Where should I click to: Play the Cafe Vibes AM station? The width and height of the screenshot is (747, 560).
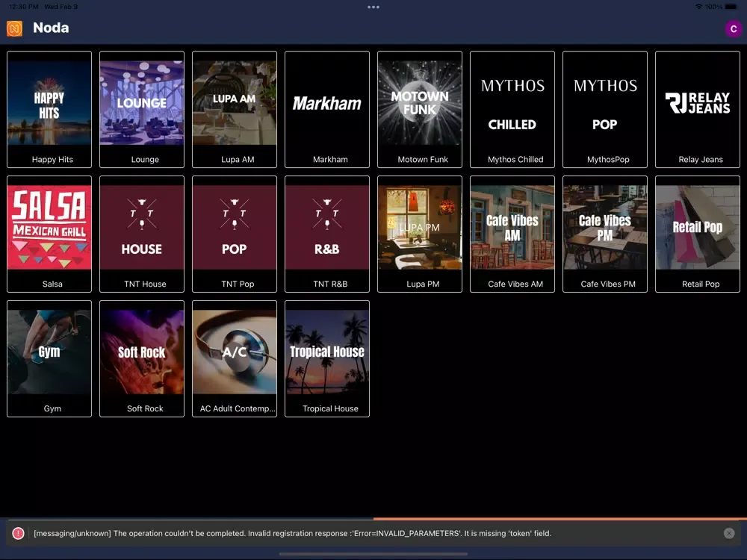pyautogui.click(x=512, y=234)
